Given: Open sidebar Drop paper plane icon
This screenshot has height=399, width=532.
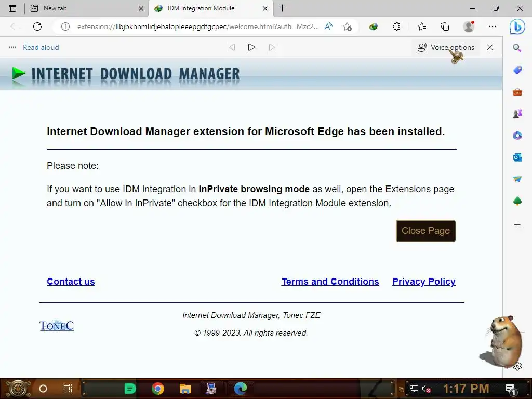Looking at the screenshot, I should pos(517,179).
